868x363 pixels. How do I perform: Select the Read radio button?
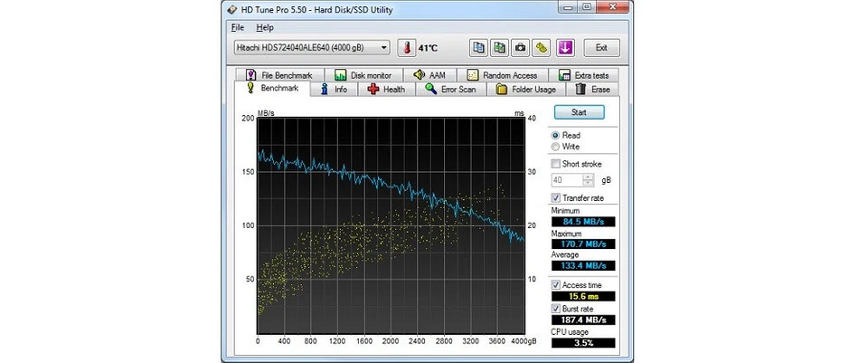(556, 135)
